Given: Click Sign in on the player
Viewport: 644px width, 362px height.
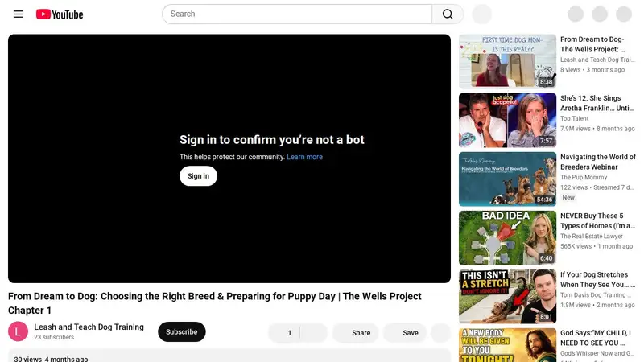Looking at the screenshot, I should point(198,176).
